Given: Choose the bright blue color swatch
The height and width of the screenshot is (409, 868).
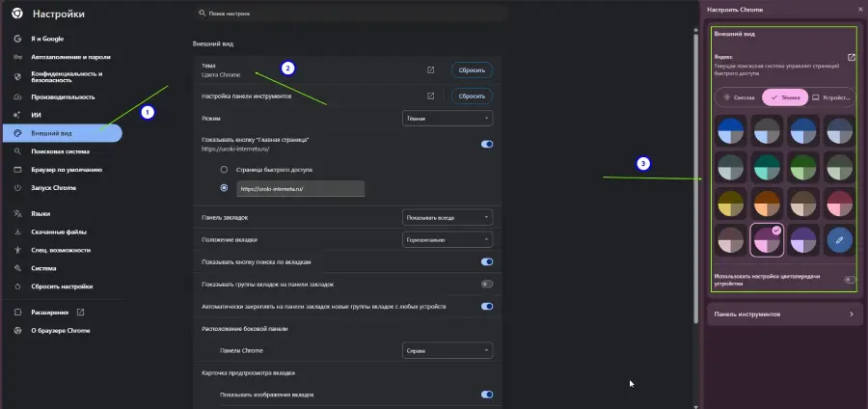Looking at the screenshot, I should click(x=730, y=130).
